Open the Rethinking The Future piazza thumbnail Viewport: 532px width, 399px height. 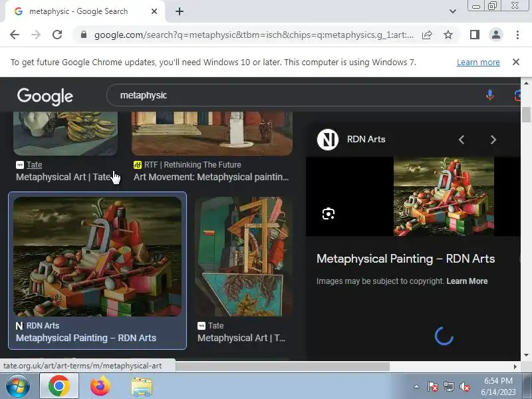212,134
